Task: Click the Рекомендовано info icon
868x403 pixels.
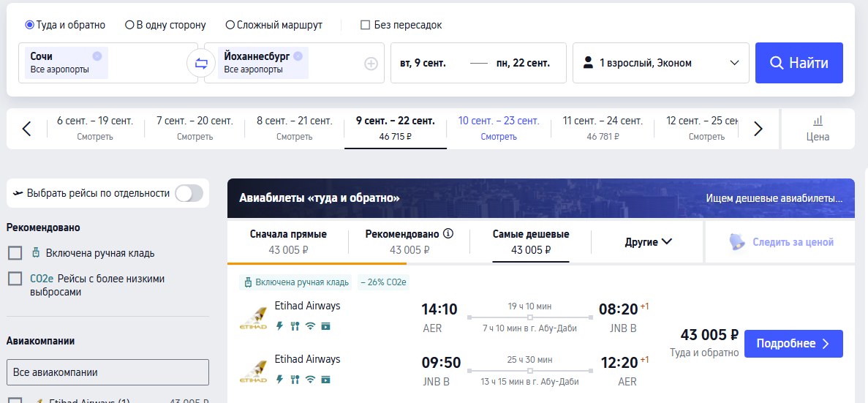Action: tap(448, 233)
